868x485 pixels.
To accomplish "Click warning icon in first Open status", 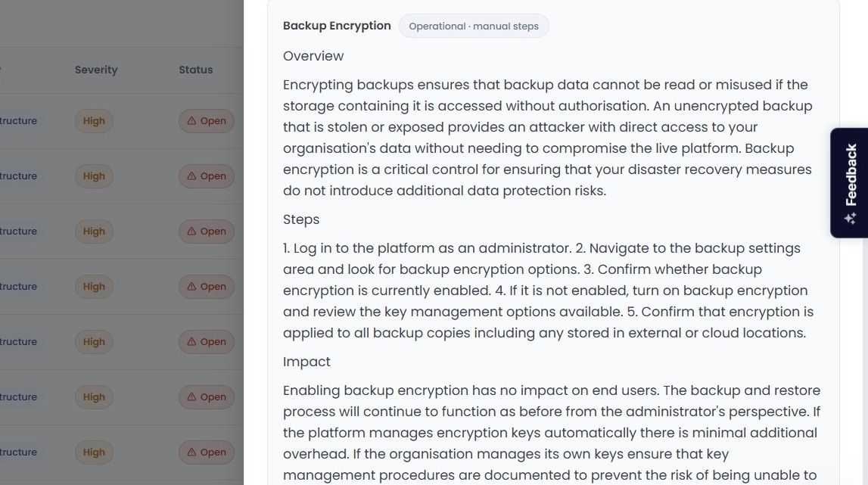I will pos(191,121).
